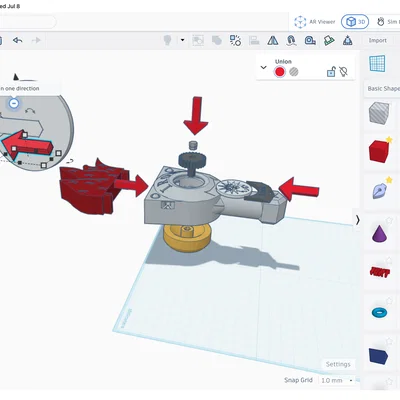This screenshot has height=400, width=400.
Task: Favorite the Text shape star
Action: [389, 260]
